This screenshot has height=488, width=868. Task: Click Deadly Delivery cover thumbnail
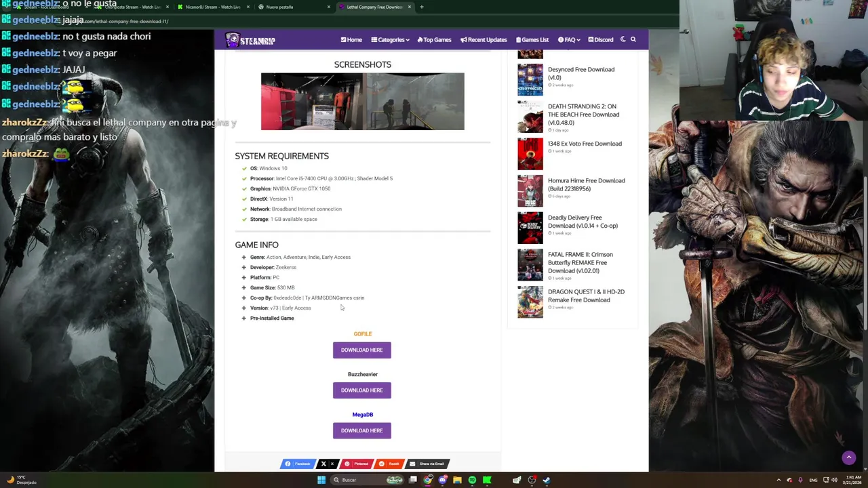pos(530,228)
